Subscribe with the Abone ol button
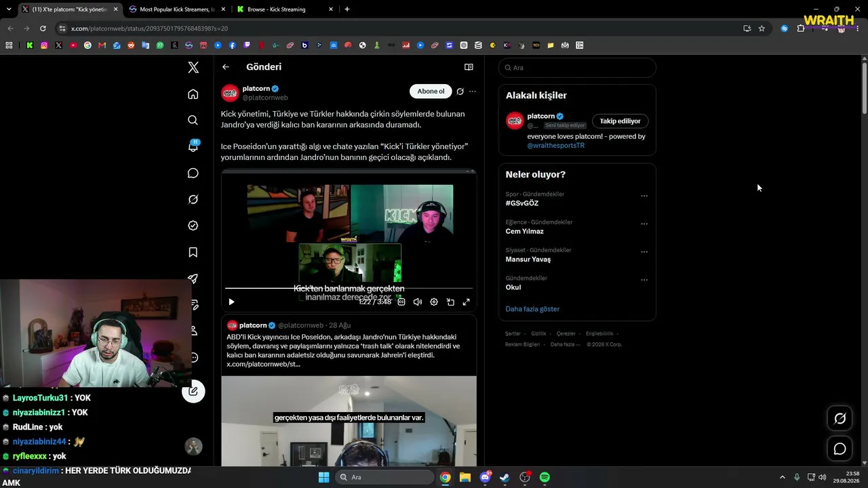The width and height of the screenshot is (868, 488). pyautogui.click(x=431, y=91)
